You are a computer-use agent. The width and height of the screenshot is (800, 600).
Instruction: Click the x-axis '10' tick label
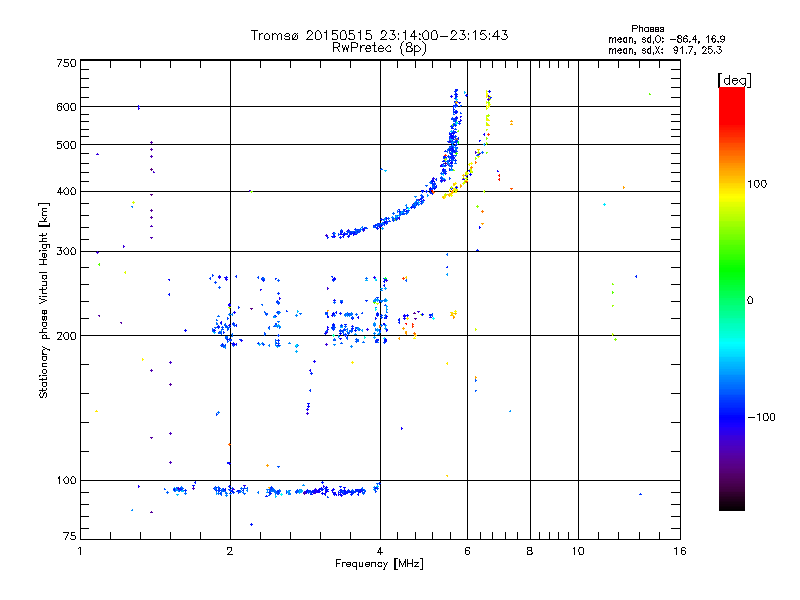pyautogui.click(x=578, y=551)
